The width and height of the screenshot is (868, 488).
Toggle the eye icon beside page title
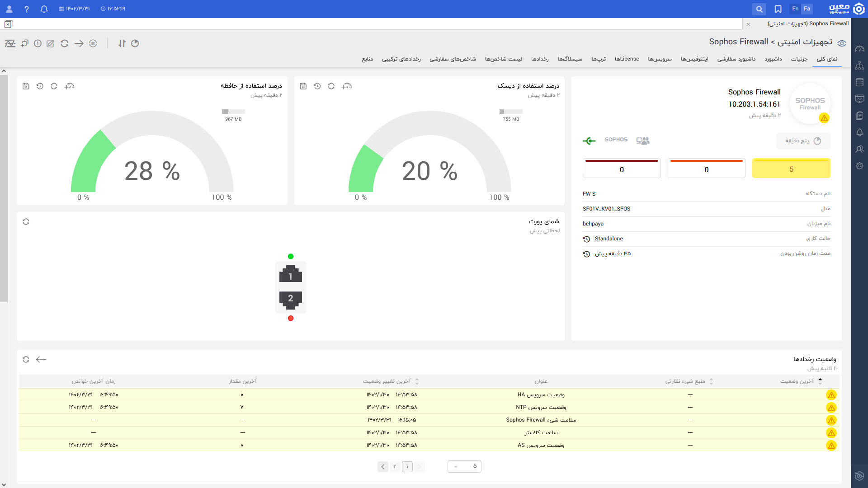[842, 43]
